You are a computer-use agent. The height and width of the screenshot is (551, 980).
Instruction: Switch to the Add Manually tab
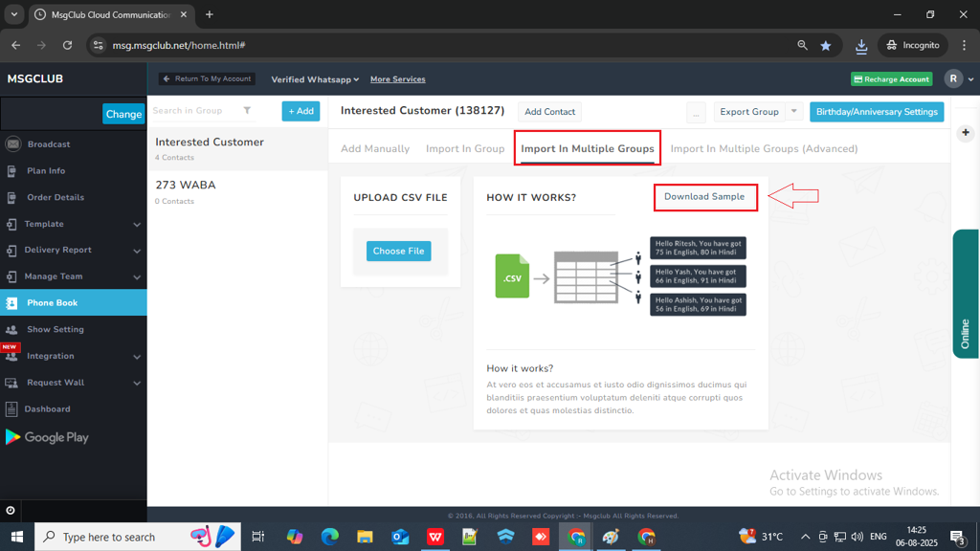coord(375,148)
